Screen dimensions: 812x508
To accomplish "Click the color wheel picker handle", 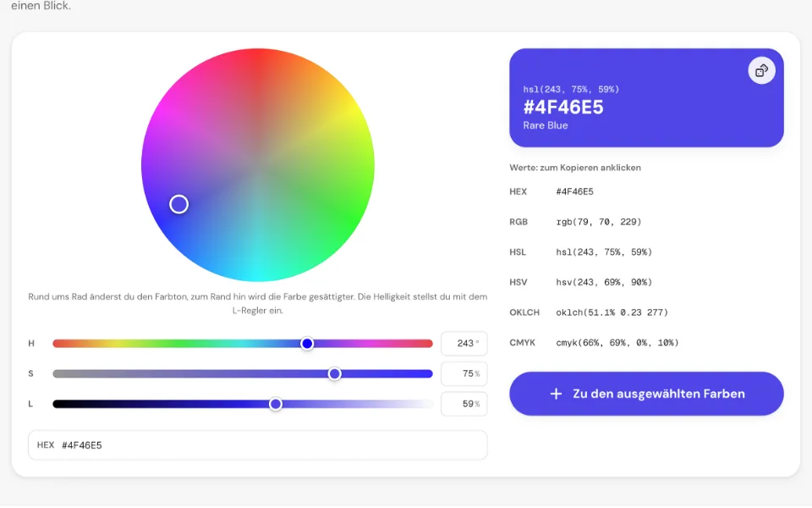I will (x=178, y=204).
